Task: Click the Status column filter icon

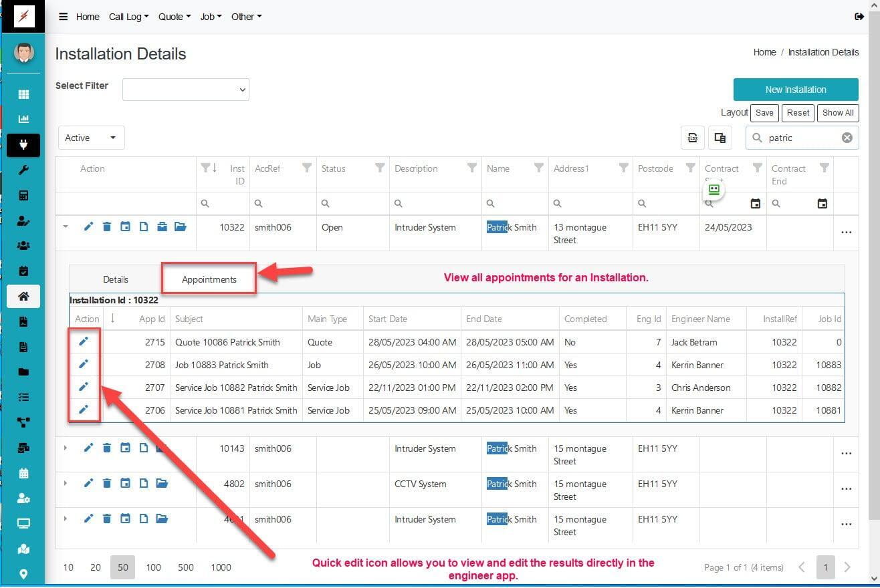Action: click(x=380, y=168)
